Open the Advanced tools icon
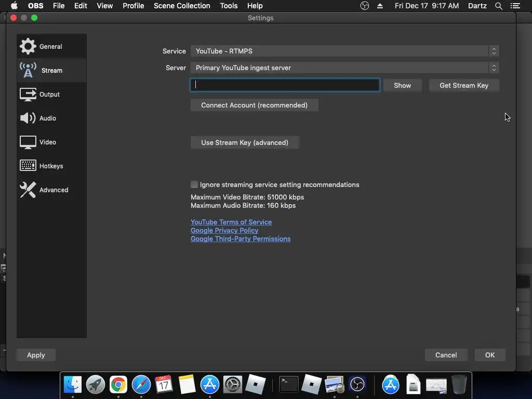This screenshot has width=532, height=399. (x=28, y=190)
